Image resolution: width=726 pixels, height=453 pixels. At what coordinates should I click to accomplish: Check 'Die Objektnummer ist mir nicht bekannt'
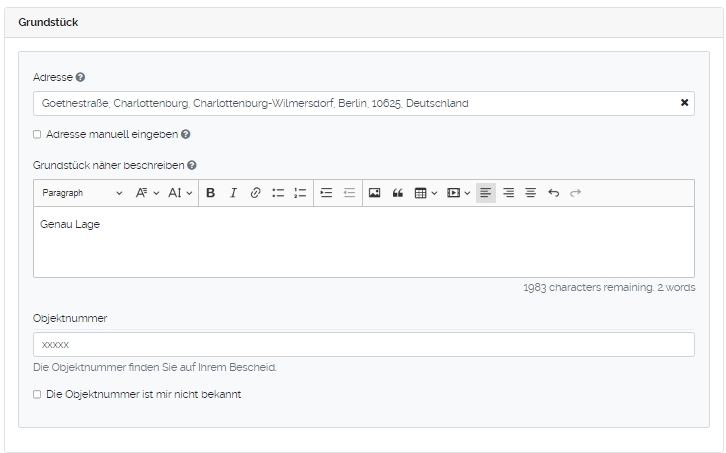point(37,394)
